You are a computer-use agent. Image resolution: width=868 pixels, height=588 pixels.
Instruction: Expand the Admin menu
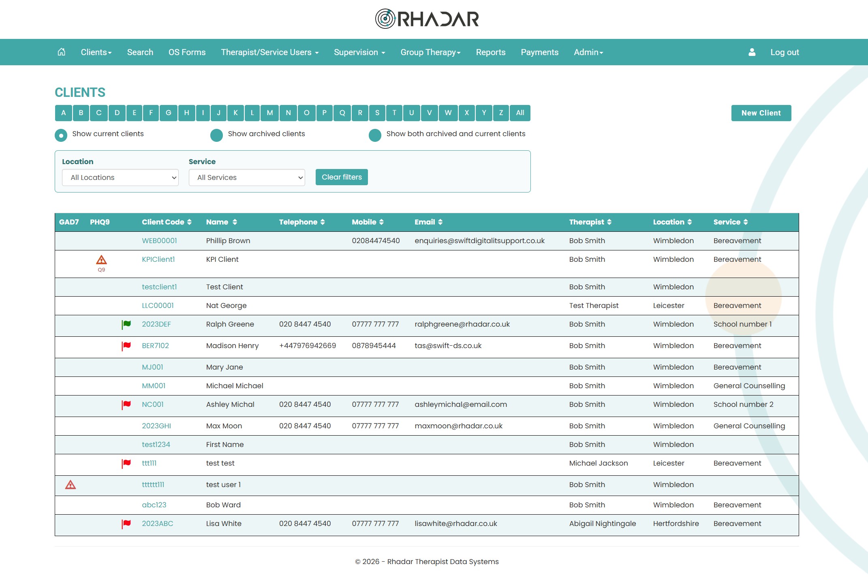tap(588, 52)
